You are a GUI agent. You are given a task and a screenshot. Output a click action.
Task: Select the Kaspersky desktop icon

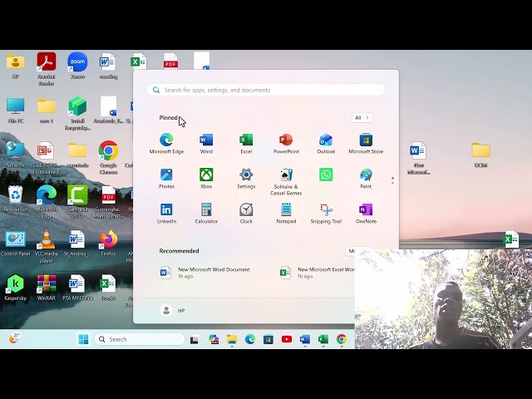15,288
